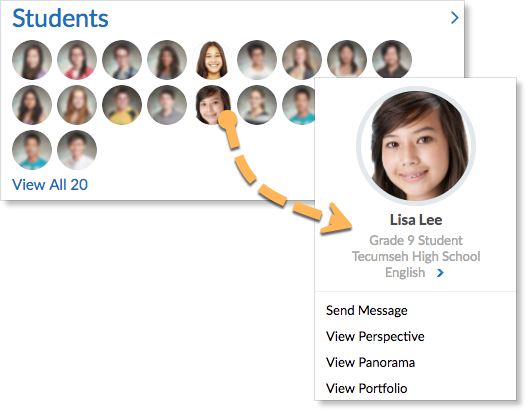
Task: Select View Portfolio menu item
Action: 366,388
